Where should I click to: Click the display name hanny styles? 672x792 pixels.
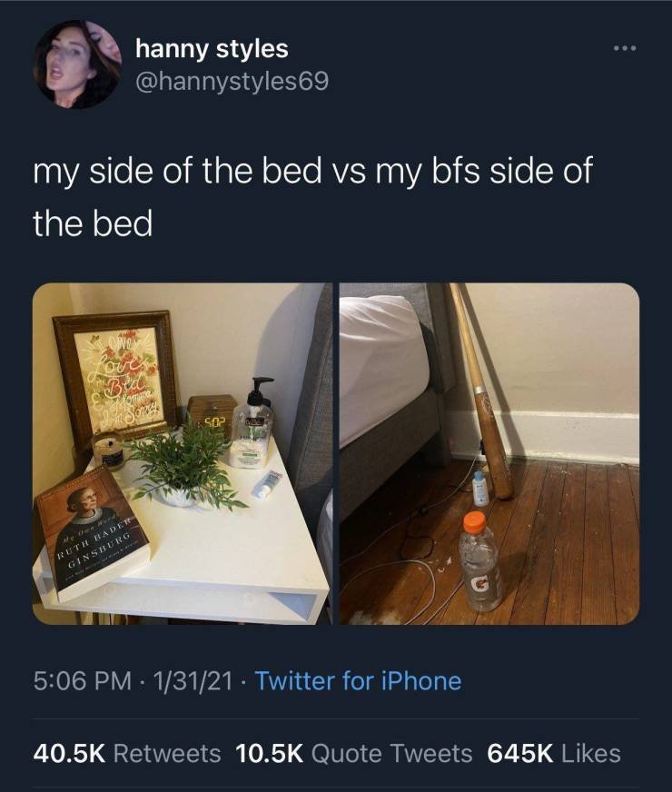click(x=212, y=48)
